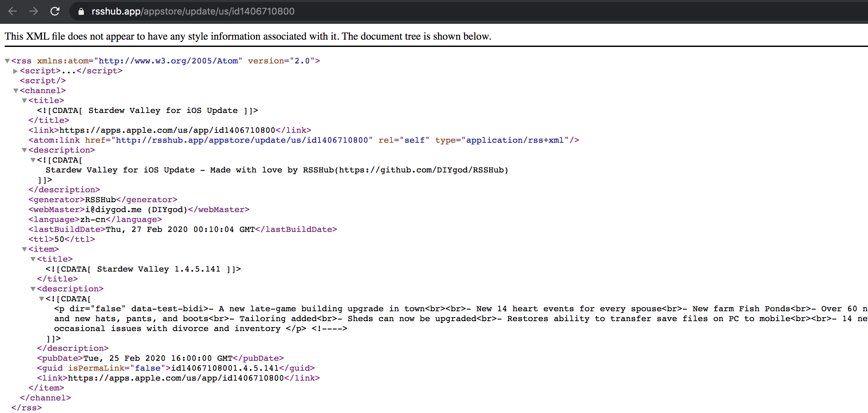The height and width of the screenshot is (413, 868).
Task: Click the channel link apps.apple.com URL text
Action: (167, 130)
